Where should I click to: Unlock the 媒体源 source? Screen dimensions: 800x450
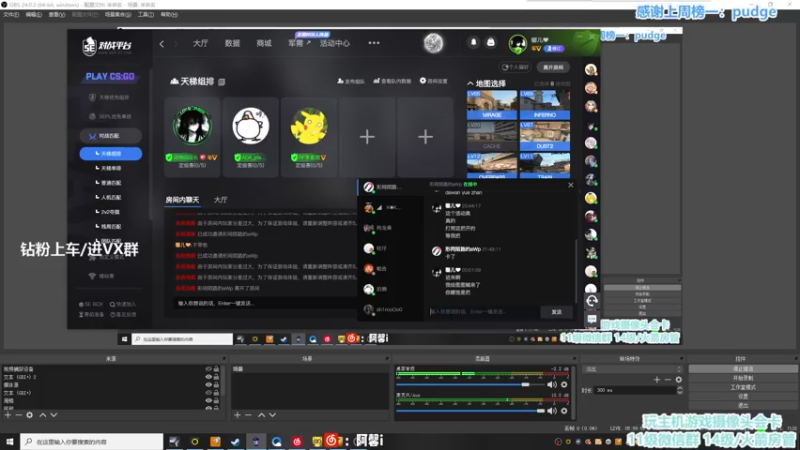[216, 385]
